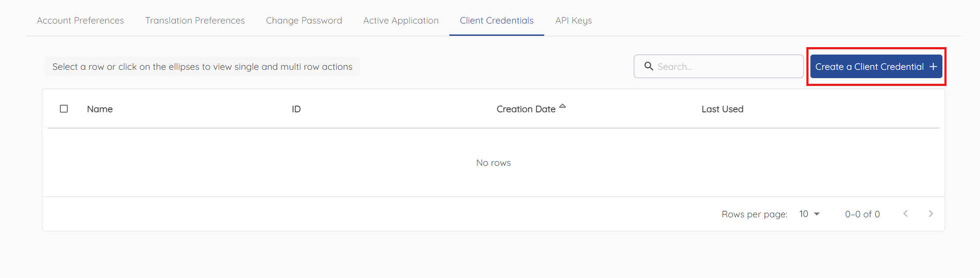Go to the previous page chevron

point(906,213)
